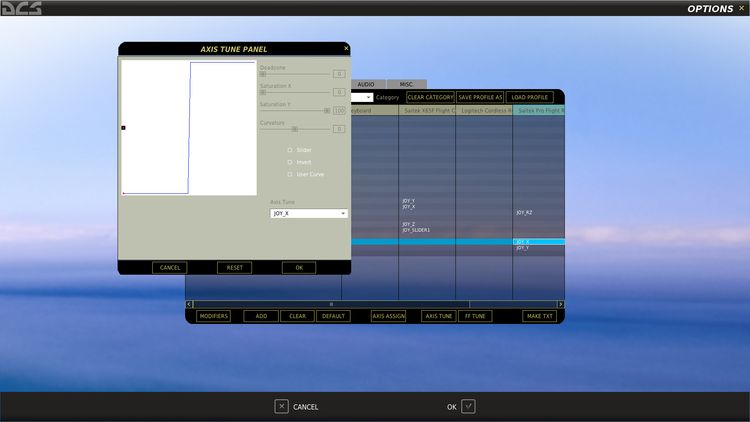Click the DCS logo in top-left corner
This screenshot has width=750, height=422.
click(x=22, y=8)
